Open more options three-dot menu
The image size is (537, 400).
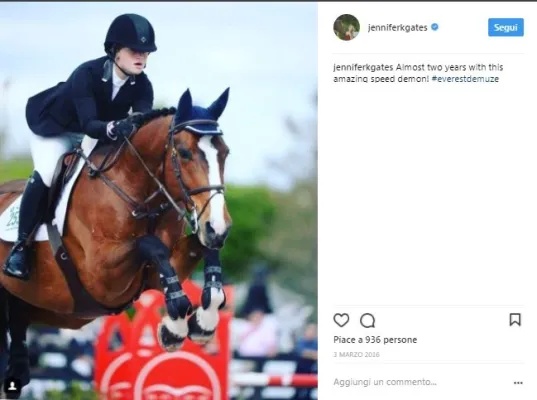pos(518,383)
